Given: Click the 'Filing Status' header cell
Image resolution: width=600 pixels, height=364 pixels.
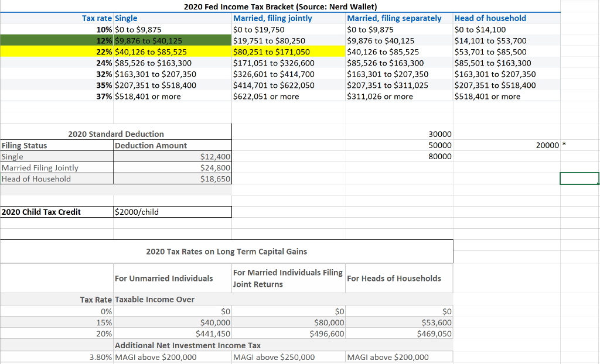Looking at the screenshot, I should [x=57, y=145].
